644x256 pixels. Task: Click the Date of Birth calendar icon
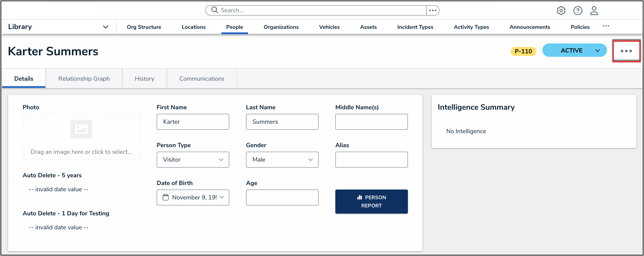166,197
